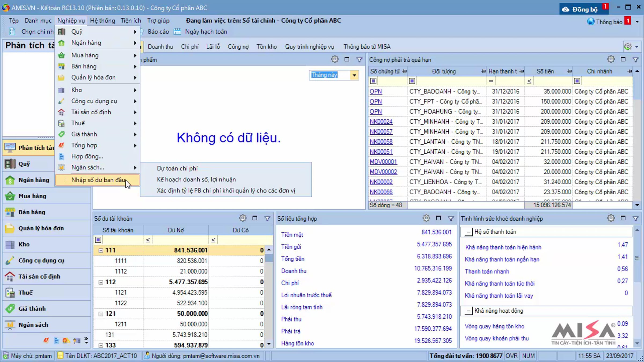Viewport: 644px width, 362px height.
Task: Click filter funnel of Tình hình sức khoẻ doanh nghiệp
Action: pyautogui.click(x=635, y=219)
